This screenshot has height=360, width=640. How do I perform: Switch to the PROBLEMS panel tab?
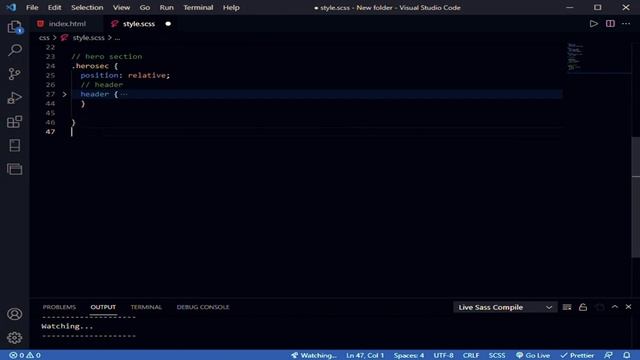59,307
